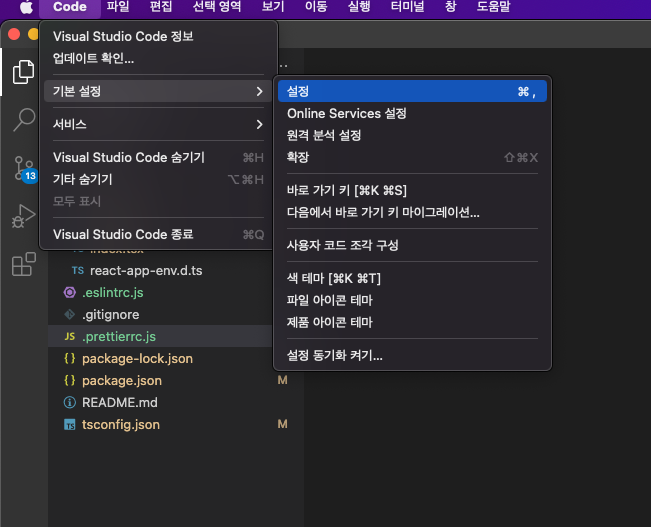Viewport: 651px width, 527px height.
Task: Open .prettierrc.js in explorer
Action: pyautogui.click(x=119, y=336)
